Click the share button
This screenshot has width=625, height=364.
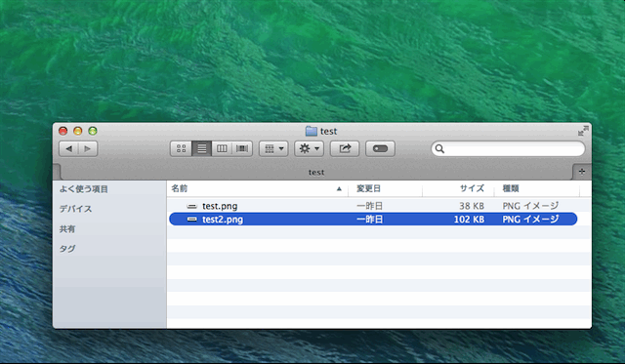[345, 148]
